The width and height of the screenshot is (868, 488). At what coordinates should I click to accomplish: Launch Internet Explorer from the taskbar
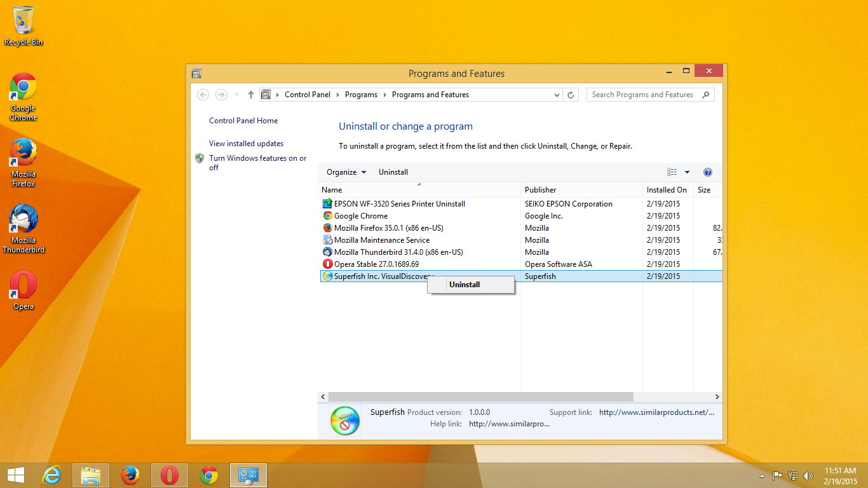click(x=51, y=475)
